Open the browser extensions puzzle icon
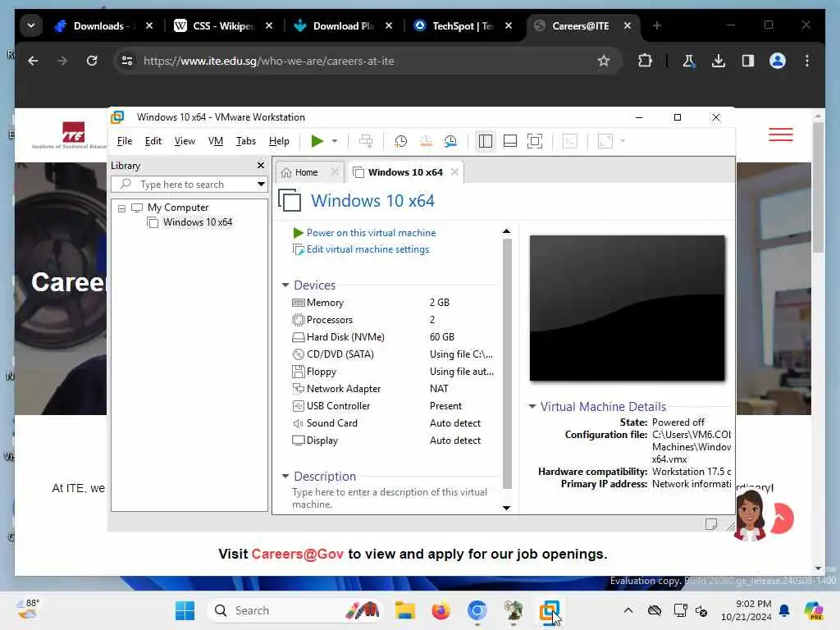The width and height of the screenshot is (840, 630). coord(645,61)
